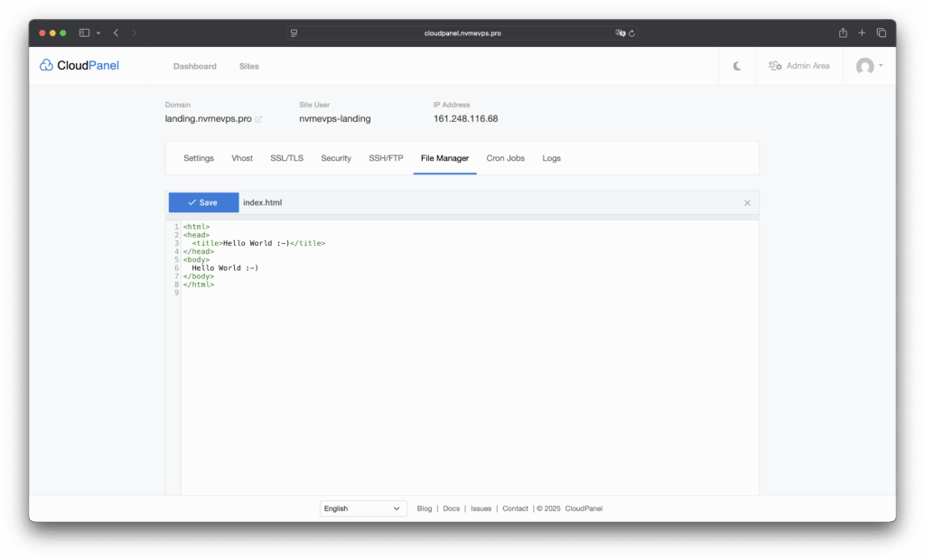Viewport: 925px width, 560px height.
Task: Open the English language dropdown
Action: point(364,509)
